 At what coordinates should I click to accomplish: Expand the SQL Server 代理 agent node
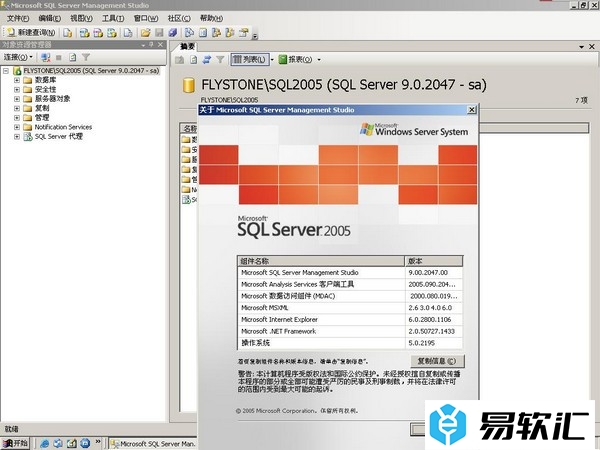(16, 137)
